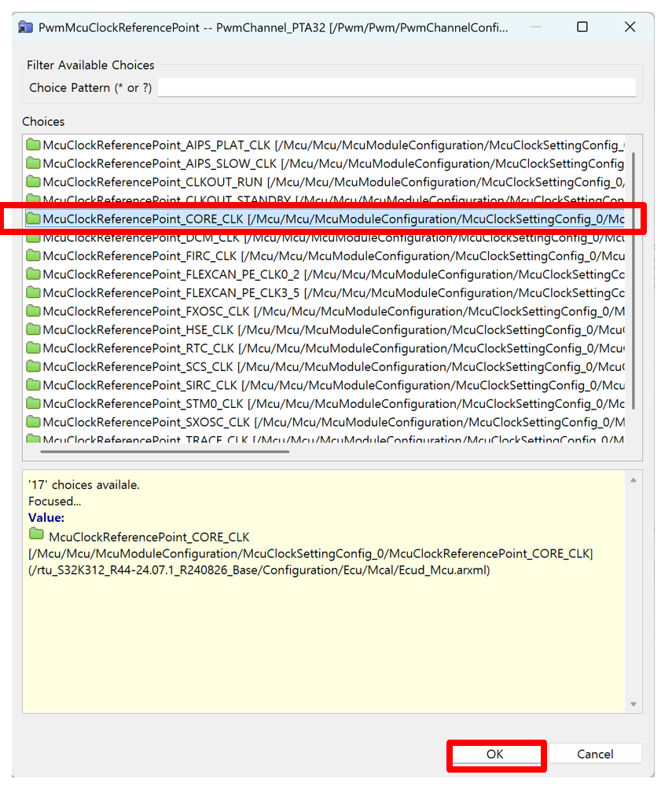The height and width of the screenshot is (786, 672).
Task: Choose McuClockReferencePoint_CORE_CLK in the list
Action: point(143,219)
